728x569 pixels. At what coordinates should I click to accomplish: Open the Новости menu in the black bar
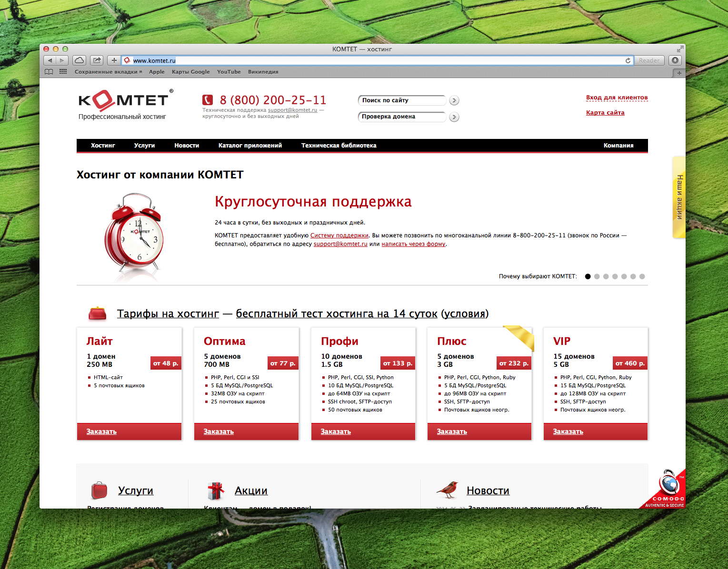coord(187,146)
